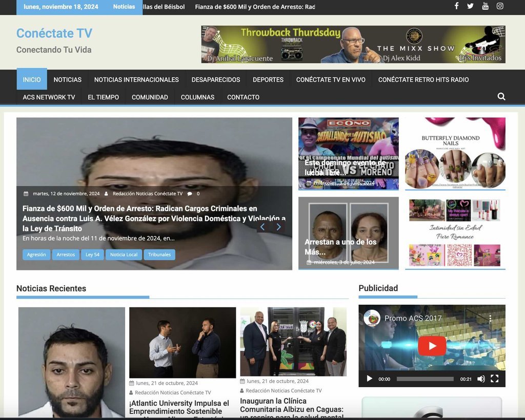Go to previous slide in featured slider
The width and height of the screenshot is (525, 420).
(262, 227)
